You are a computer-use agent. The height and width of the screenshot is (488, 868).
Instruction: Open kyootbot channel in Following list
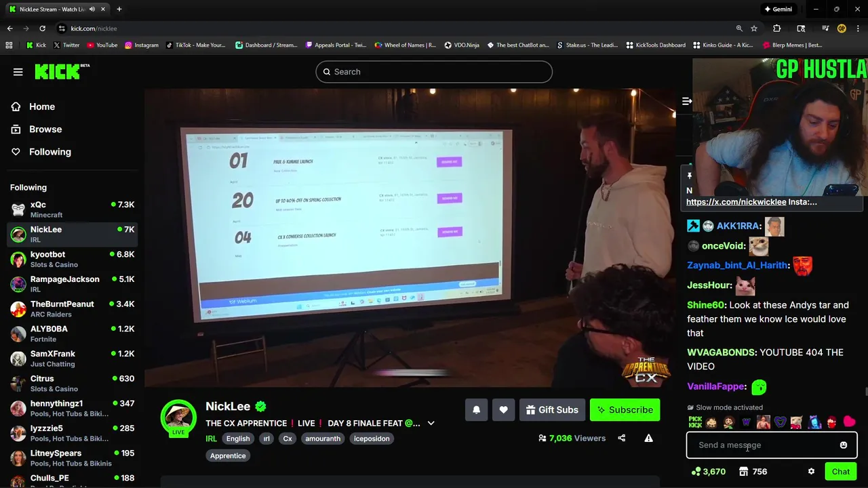pyautogui.click(x=73, y=259)
